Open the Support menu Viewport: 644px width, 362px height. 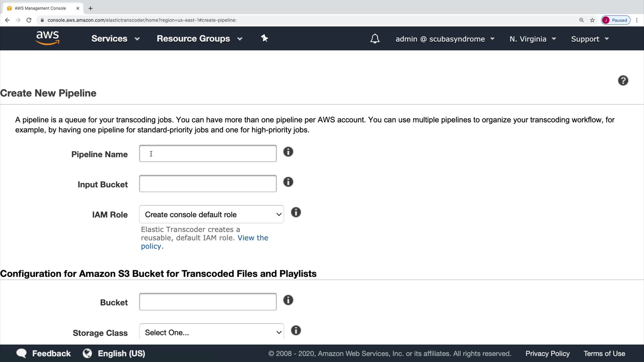pyautogui.click(x=589, y=39)
